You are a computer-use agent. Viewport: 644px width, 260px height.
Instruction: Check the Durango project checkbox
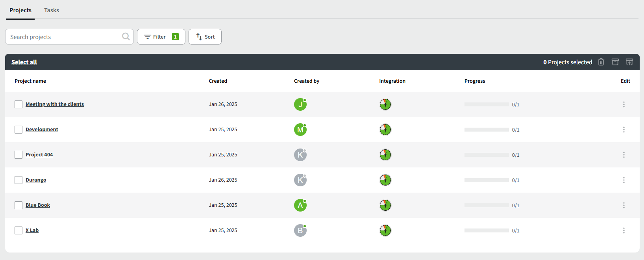(19, 180)
